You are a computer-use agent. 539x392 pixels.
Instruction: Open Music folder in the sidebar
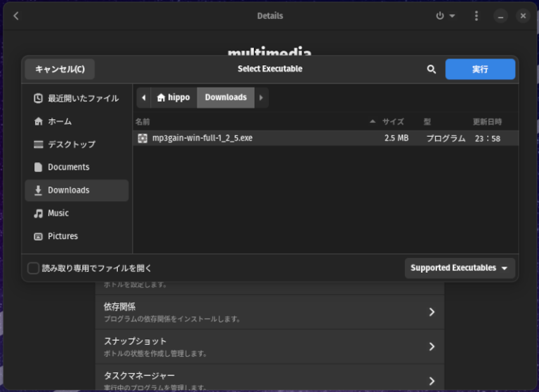(76, 213)
